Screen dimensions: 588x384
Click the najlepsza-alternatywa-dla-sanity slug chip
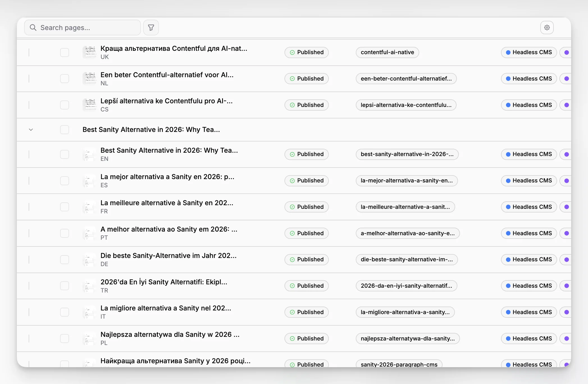click(x=408, y=339)
